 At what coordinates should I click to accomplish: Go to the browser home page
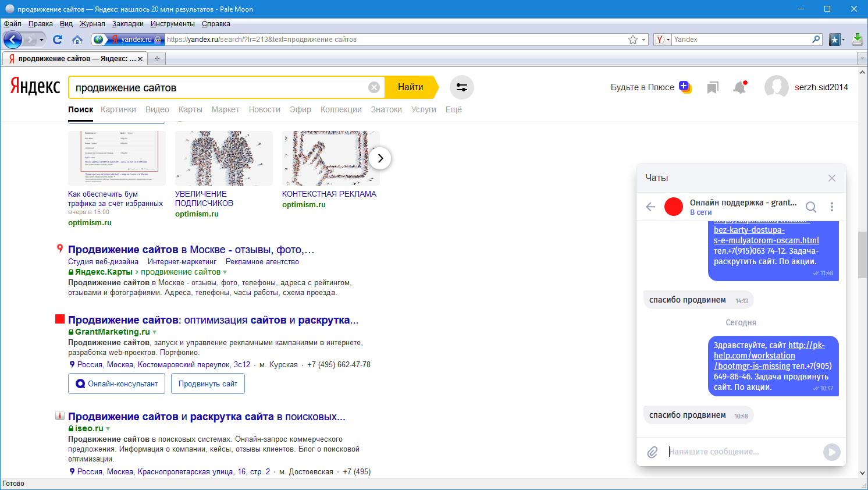77,40
